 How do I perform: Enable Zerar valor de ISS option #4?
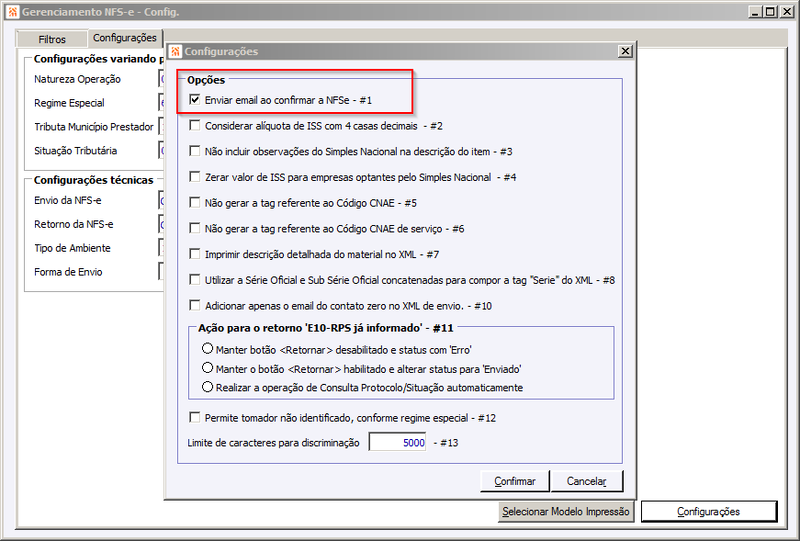tap(194, 177)
